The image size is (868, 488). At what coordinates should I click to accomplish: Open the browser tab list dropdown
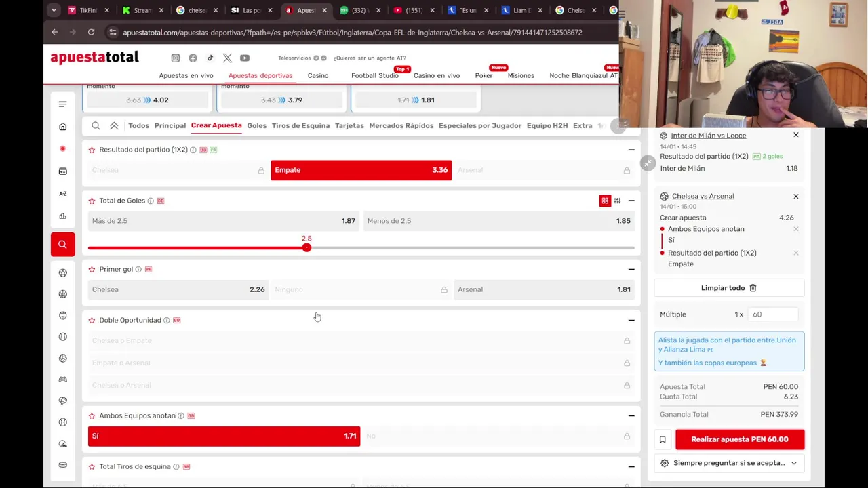54,10
